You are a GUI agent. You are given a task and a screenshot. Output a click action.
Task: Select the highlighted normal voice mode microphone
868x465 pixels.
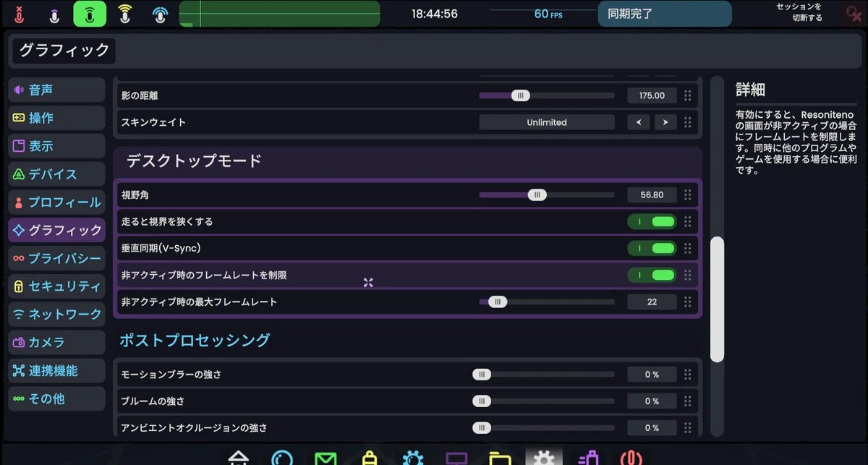point(90,14)
